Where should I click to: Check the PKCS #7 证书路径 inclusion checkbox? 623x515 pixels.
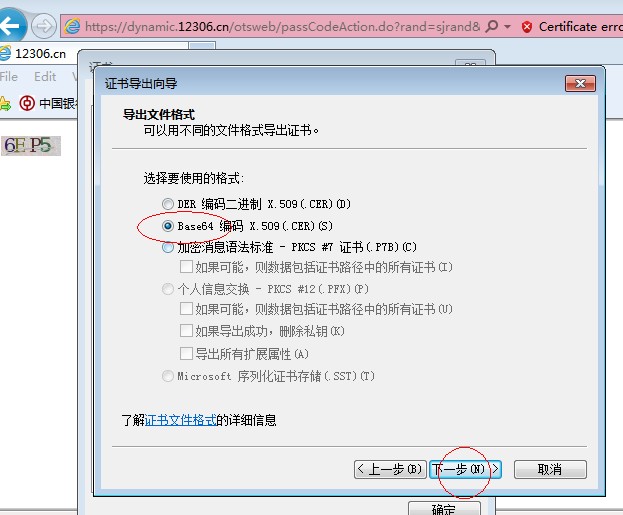(x=186, y=267)
